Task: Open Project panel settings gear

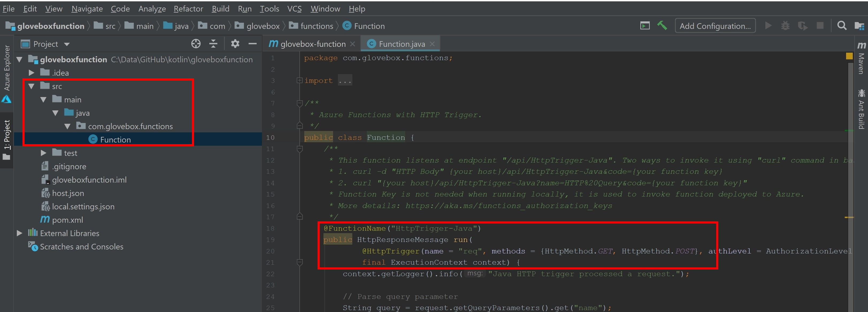Action: 235,44
